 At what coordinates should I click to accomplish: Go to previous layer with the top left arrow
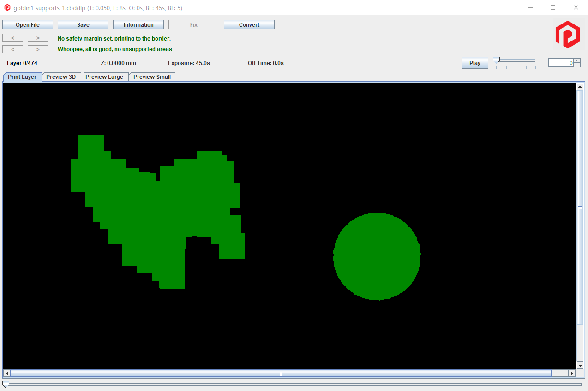pyautogui.click(x=12, y=38)
